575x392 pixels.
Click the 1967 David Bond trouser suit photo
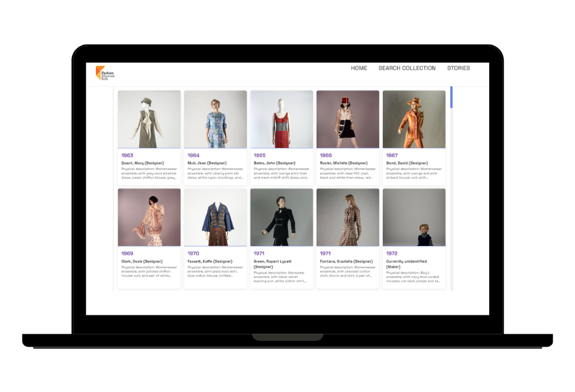pos(414,119)
